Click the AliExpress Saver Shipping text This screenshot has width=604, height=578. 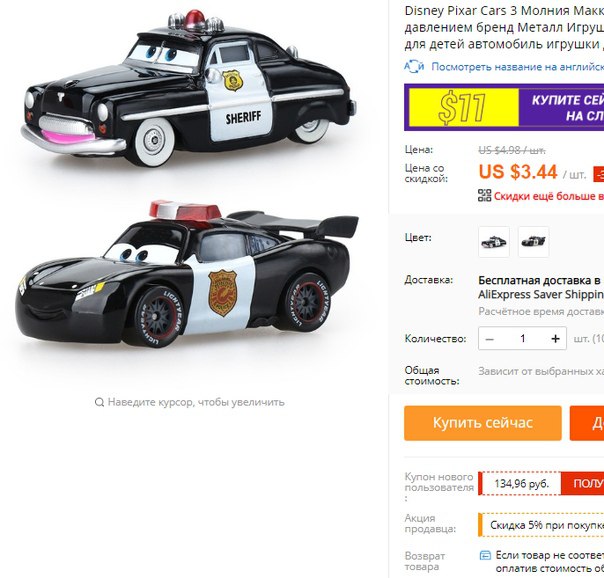[x=541, y=295]
